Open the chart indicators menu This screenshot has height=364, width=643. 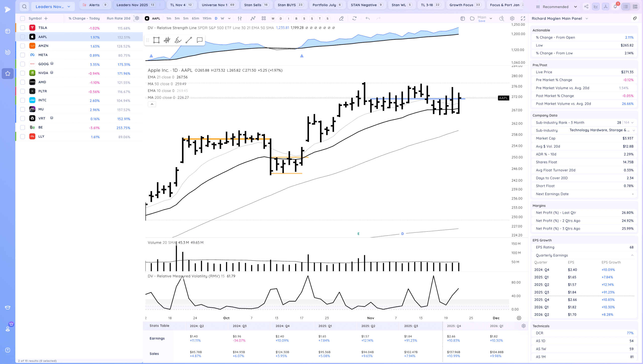253,18
